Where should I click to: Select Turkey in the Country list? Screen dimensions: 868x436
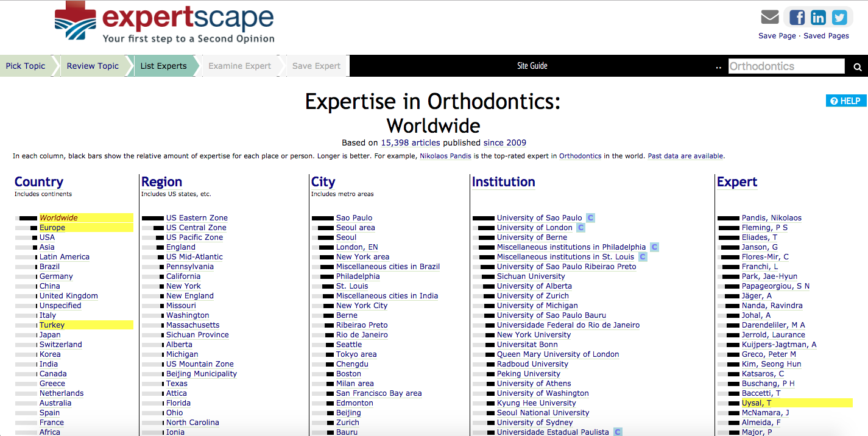tap(52, 325)
